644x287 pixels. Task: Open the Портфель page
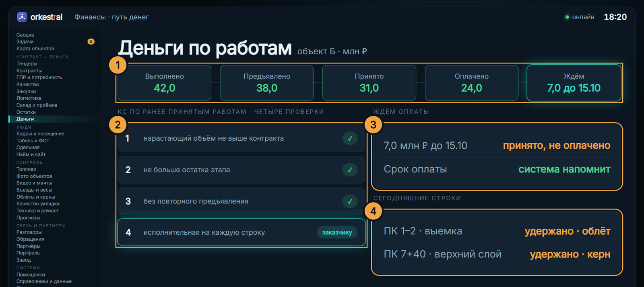click(x=28, y=253)
